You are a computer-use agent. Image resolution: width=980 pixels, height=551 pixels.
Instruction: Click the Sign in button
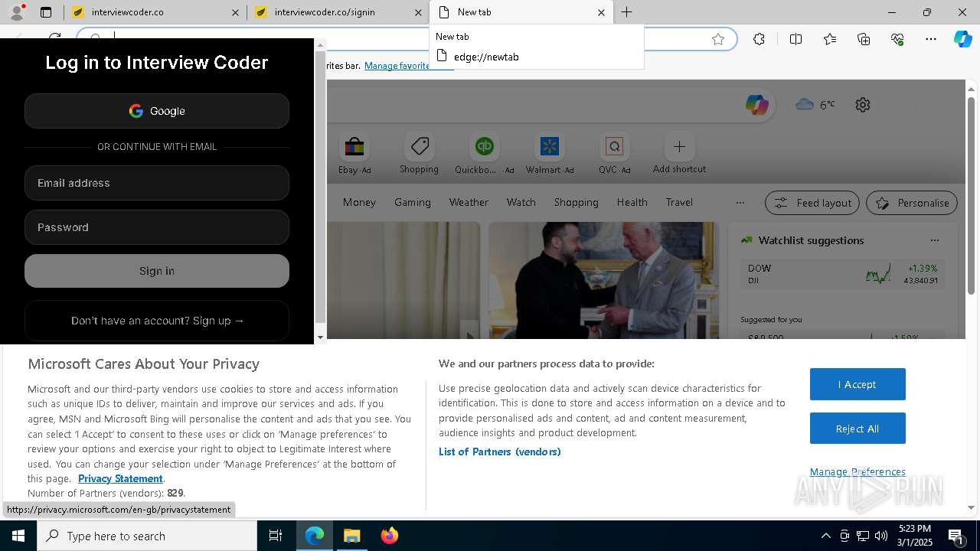[x=157, y=271]
